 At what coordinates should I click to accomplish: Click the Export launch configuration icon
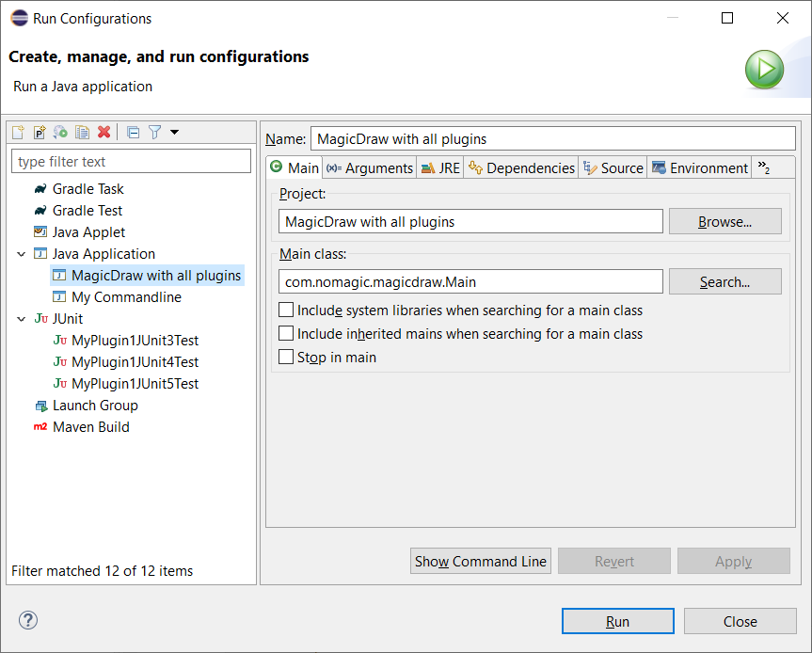tap(60, 133)
